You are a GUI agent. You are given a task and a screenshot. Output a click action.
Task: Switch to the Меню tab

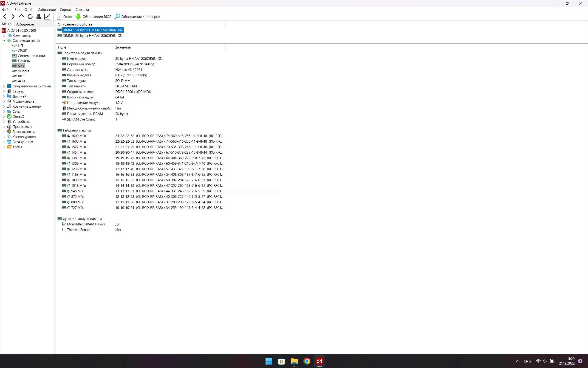click(7, 24)
